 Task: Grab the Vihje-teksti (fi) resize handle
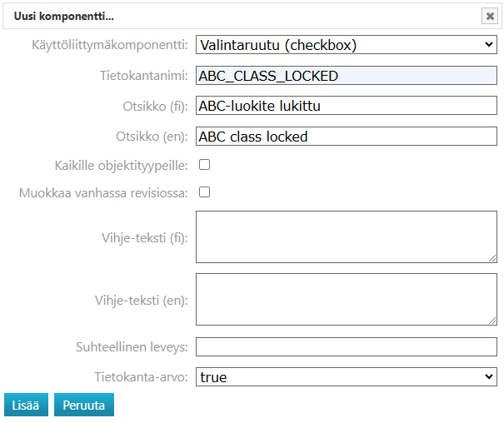click(x=492, y=258)
